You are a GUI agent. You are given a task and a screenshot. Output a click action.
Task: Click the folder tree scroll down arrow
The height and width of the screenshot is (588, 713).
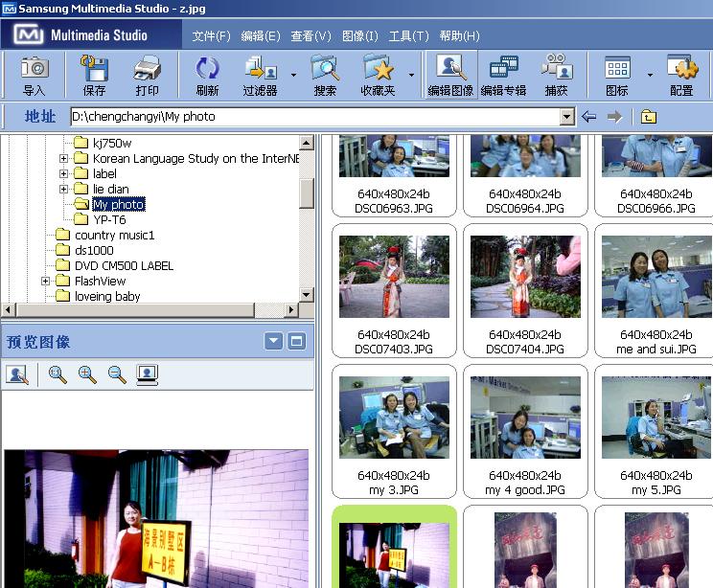pyautogui.click(x=307, y=294)
